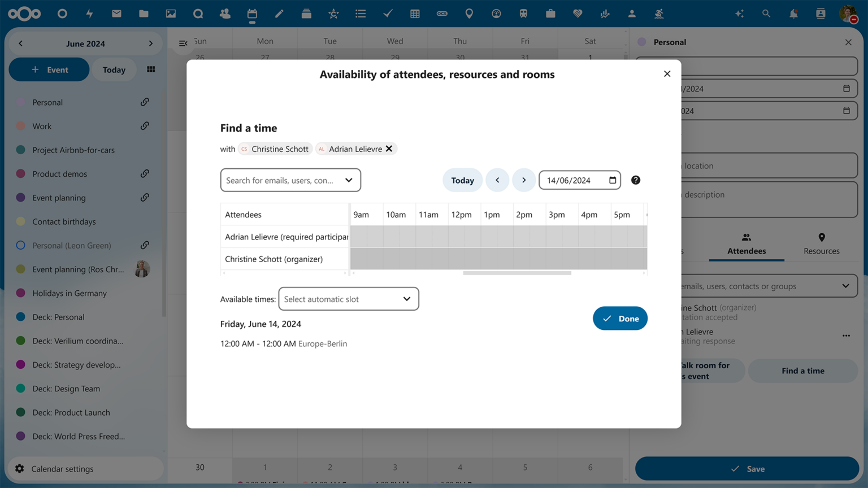Open the Deck app
868x488 pixels.
(x=306, y=13)
